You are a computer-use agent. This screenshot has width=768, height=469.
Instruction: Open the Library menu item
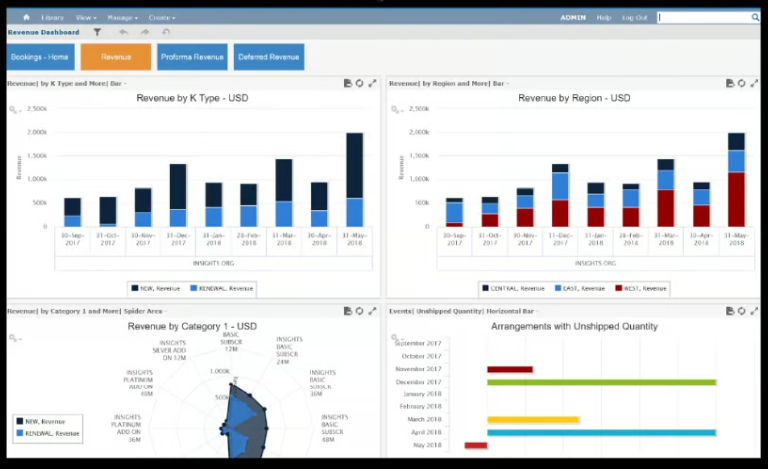click(x=53, y=17)
